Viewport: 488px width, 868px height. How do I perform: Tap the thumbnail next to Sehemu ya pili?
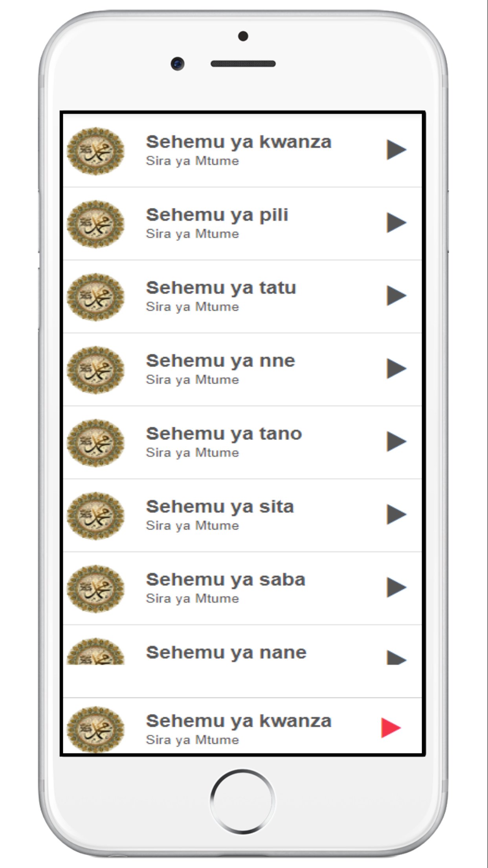tap(95, 224)
